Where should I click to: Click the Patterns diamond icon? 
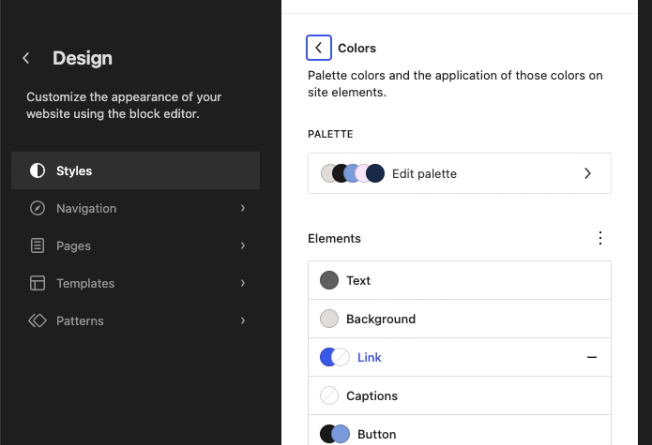38,321
